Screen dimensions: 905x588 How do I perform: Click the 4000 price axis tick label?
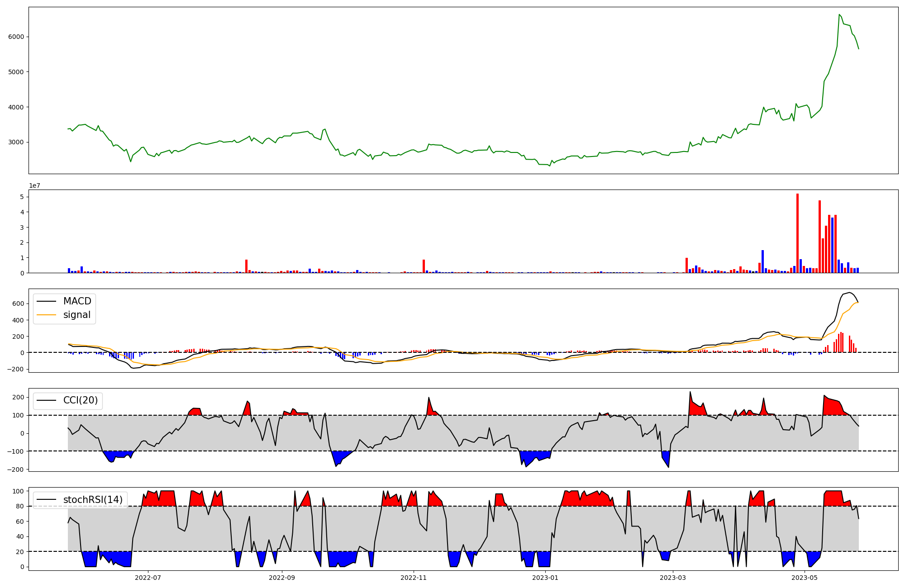(x=16, y=107)
